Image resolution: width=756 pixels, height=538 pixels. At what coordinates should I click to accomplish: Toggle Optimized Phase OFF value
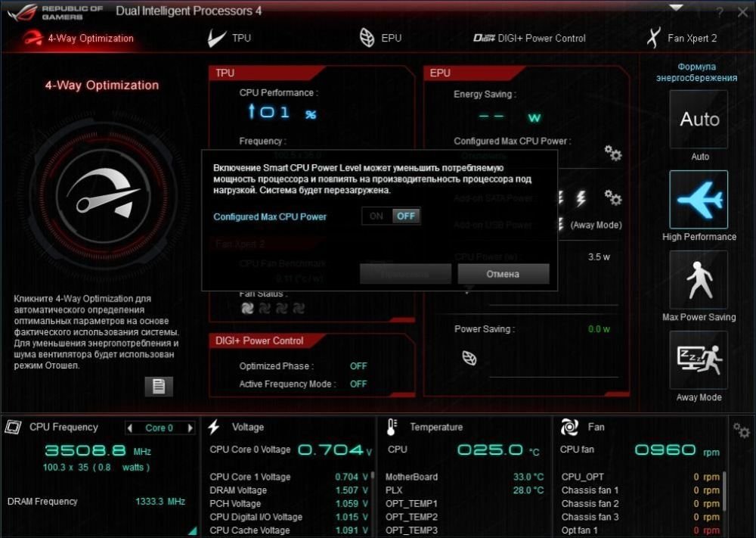click(358, 366)
